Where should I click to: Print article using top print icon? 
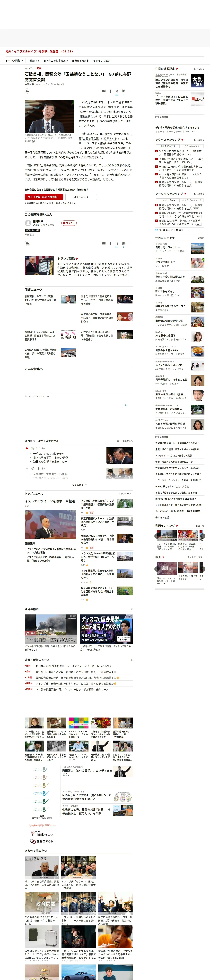coord(27,91)
